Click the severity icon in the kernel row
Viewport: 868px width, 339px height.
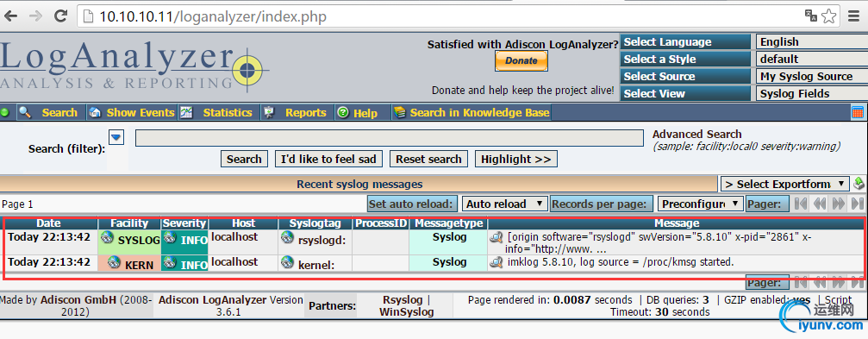(171, 262)
